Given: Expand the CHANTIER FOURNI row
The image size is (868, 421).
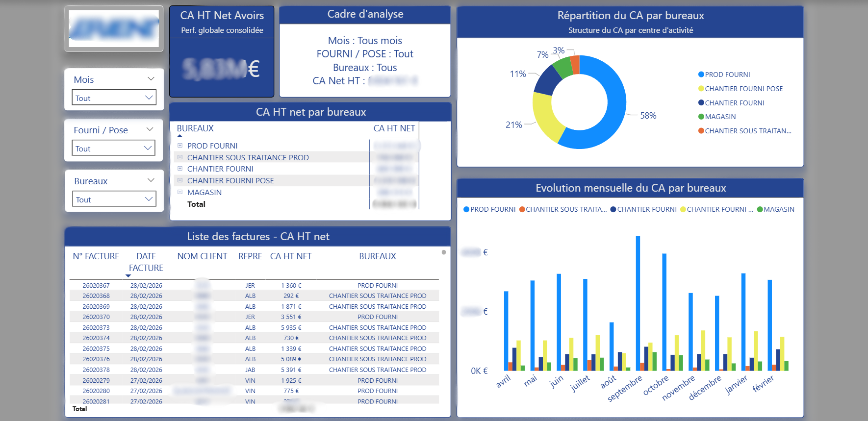Looking at the screenshot, I should point(180,169).
